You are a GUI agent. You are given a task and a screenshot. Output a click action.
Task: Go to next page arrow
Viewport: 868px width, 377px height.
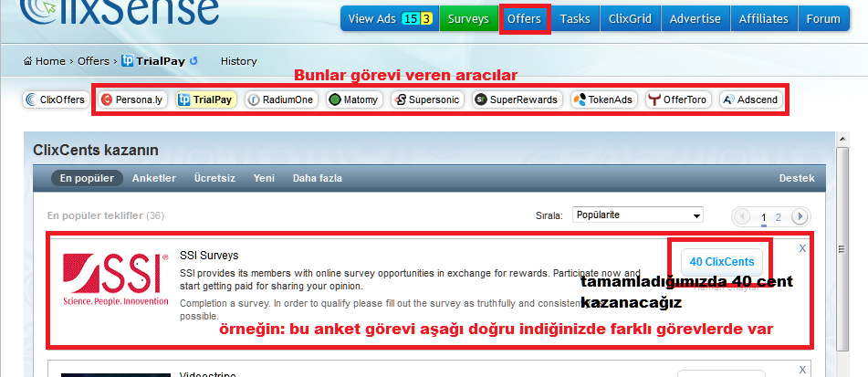pos(799,216)
